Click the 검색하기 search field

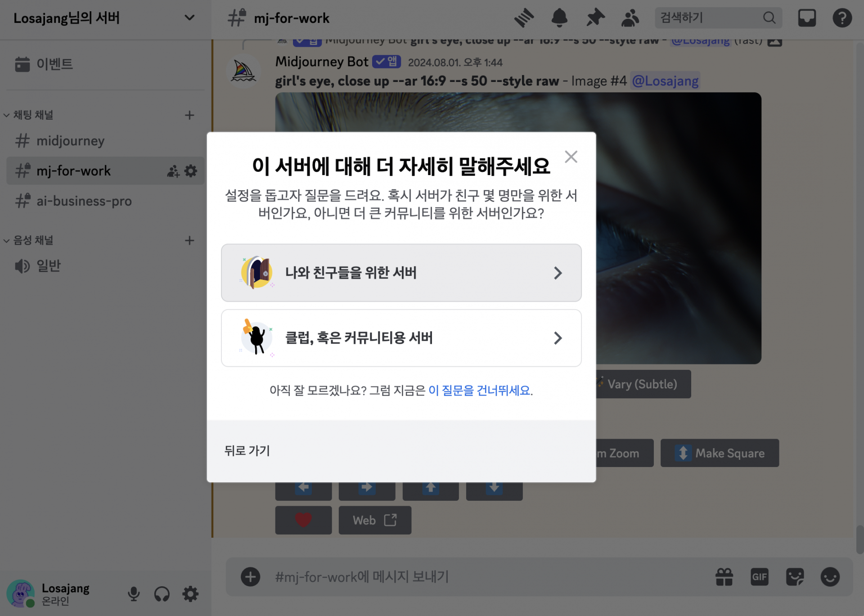pos(709,18)
